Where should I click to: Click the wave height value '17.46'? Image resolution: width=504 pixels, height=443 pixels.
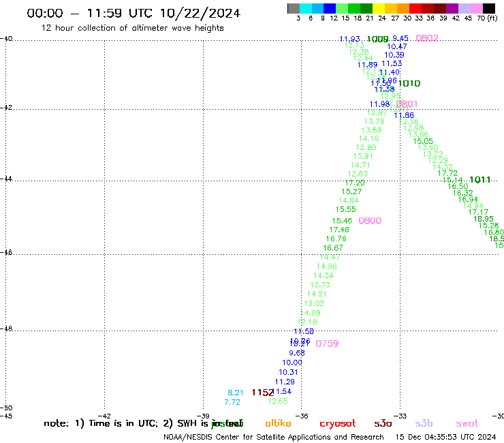(x=339, y=230)
